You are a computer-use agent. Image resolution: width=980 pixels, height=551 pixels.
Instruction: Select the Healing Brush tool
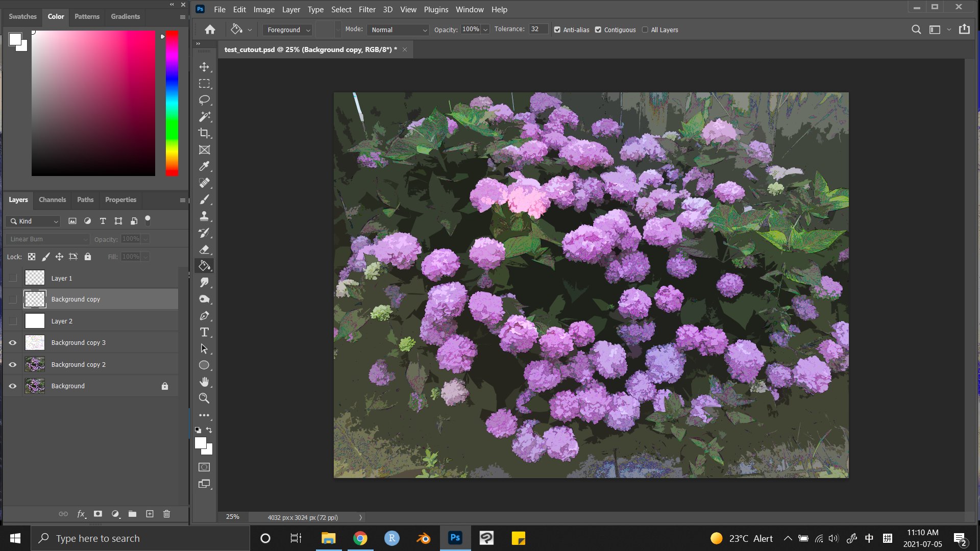pos(204,183)
